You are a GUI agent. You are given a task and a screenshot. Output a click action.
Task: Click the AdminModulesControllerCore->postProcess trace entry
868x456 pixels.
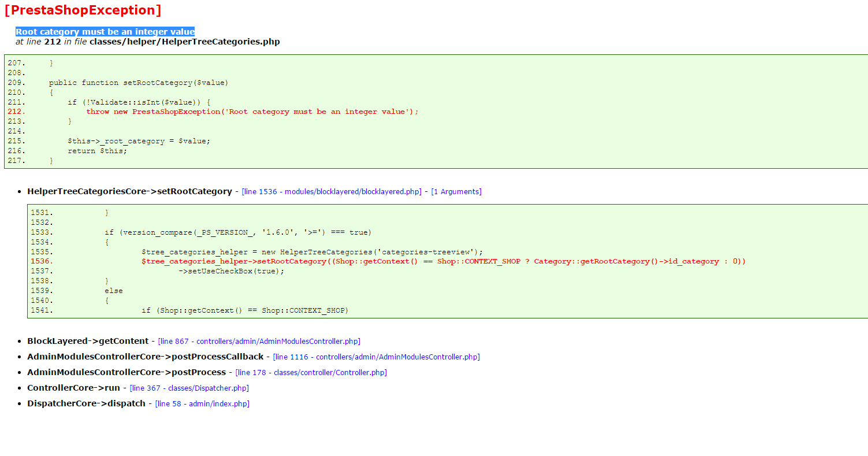coord(126,372)
